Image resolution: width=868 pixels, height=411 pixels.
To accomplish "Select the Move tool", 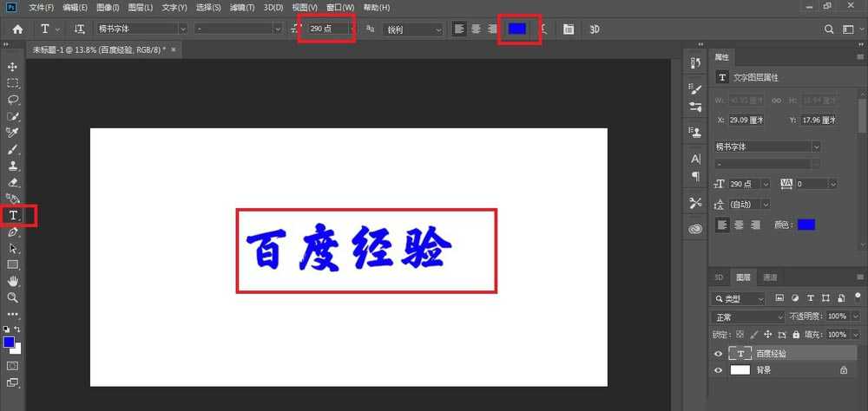I will tap(13, 67).
